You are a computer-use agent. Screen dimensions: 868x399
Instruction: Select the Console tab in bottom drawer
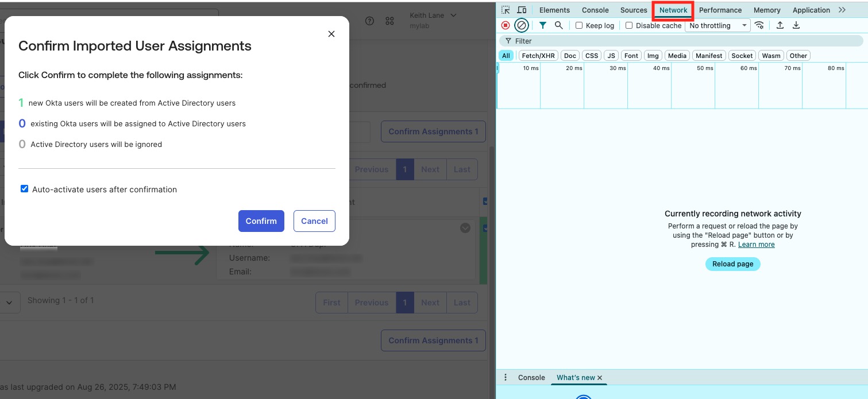click(x=531, y=377)
